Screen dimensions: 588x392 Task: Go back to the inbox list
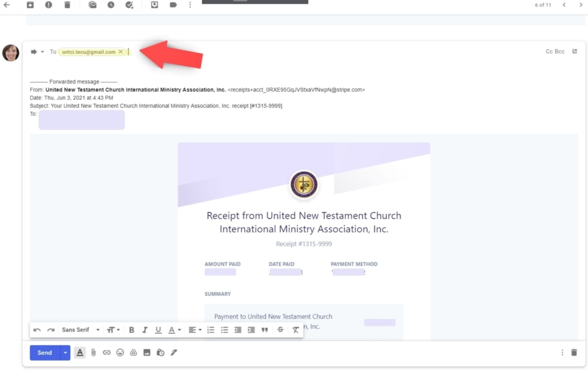(7, 5)
